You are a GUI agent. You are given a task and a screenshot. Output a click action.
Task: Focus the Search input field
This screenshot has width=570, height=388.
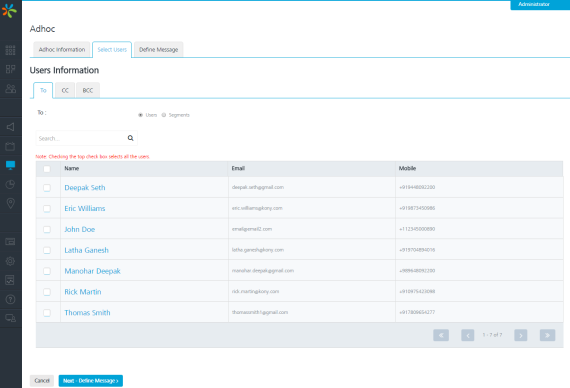point(82,138)
